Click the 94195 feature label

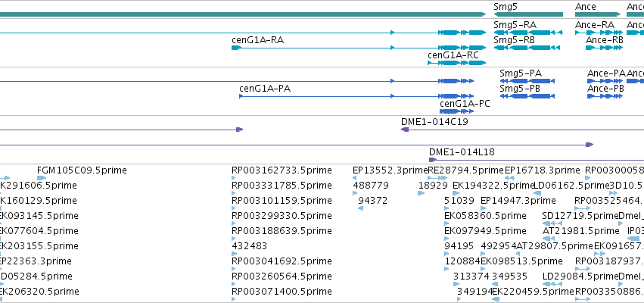[x=459, y=246]
